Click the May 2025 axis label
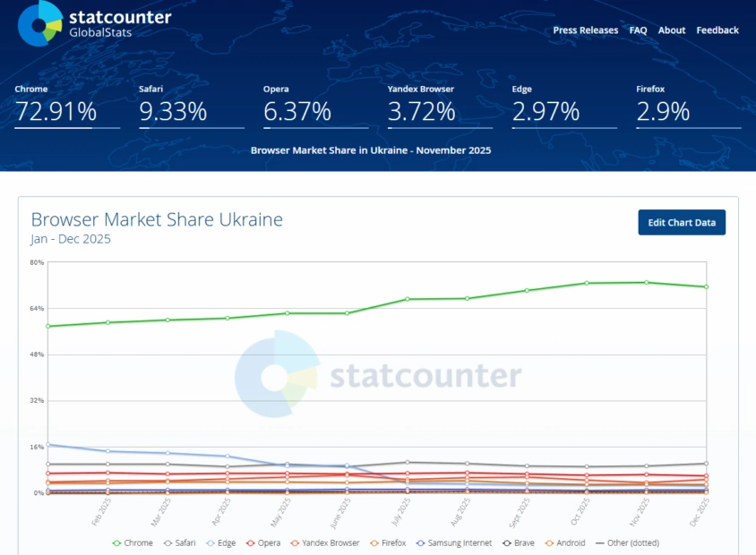756x555 pixels. point(280,512)
